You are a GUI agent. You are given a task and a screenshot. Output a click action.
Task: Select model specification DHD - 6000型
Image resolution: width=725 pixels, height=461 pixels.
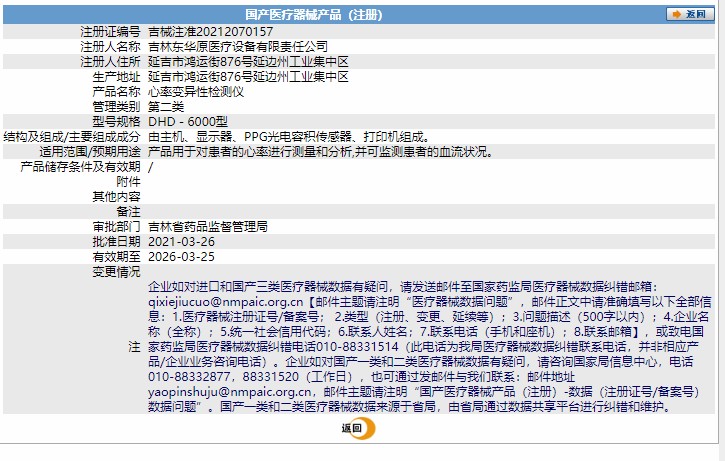pos(188,122)
